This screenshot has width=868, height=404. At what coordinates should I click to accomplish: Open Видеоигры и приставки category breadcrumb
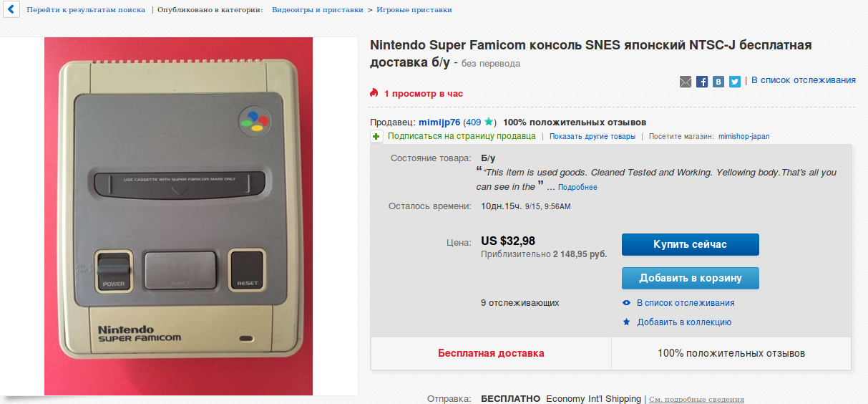[317, 10]
